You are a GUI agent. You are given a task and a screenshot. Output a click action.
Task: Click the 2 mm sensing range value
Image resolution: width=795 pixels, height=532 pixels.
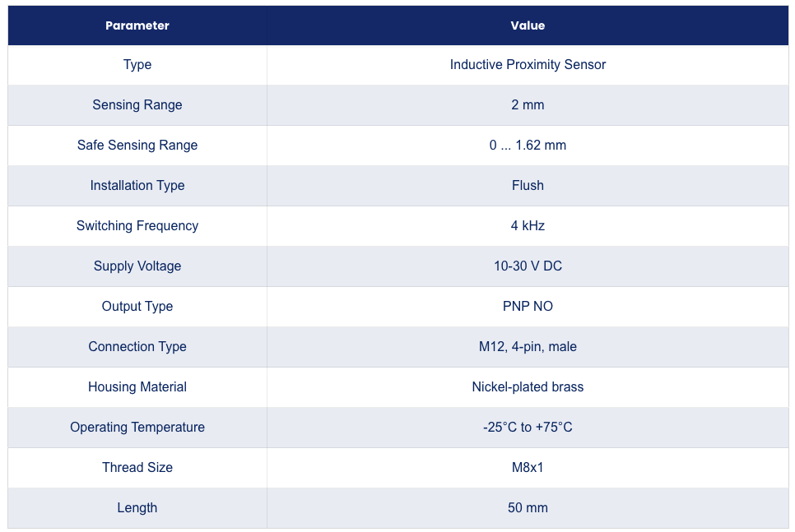click(528, 105)
